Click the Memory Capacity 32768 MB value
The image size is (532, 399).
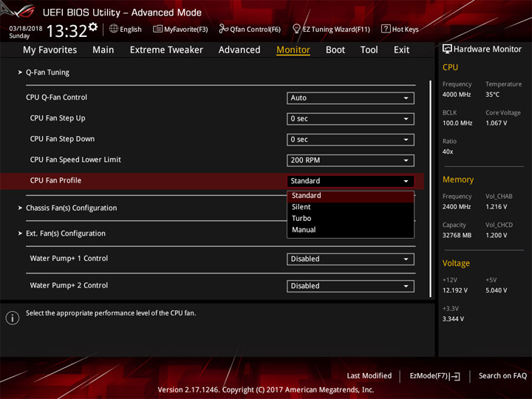click(x=457, y=236)
